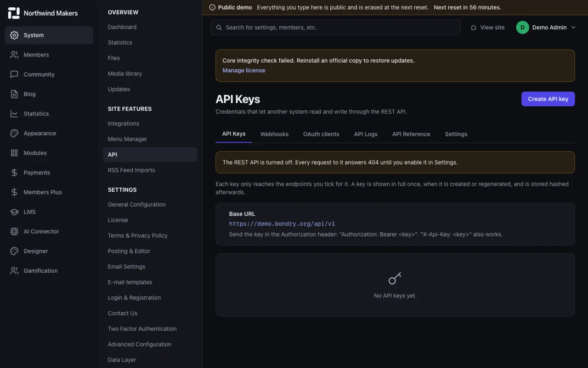Click the key icon in empty state
Screen dimensions: 588x368
pyautogui.click(x=395, y=278)
